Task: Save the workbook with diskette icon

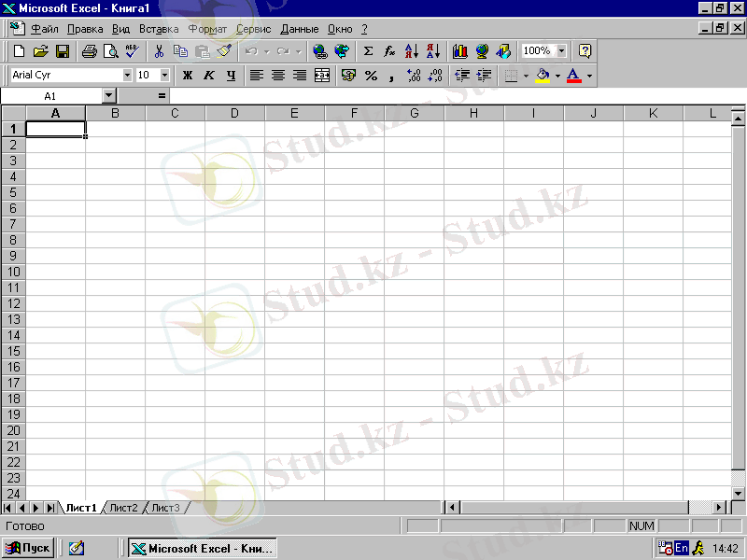Action: 63,51
